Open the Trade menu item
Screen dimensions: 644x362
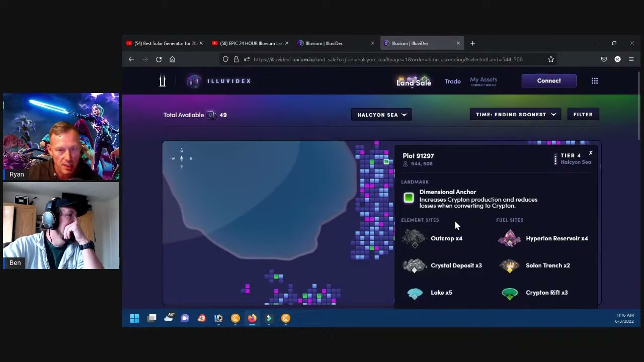(453, 81)
